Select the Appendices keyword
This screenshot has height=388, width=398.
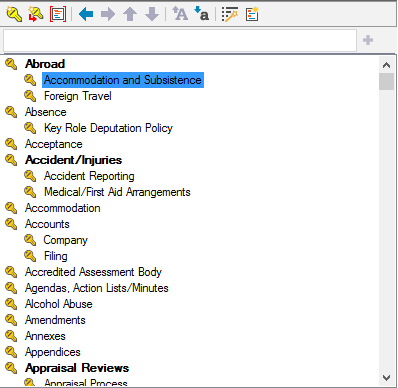[x=53, y=352]
